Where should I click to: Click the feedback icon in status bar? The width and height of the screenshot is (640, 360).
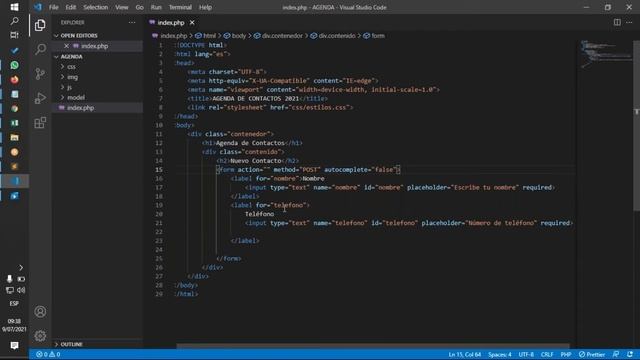[x=616, y=354]
